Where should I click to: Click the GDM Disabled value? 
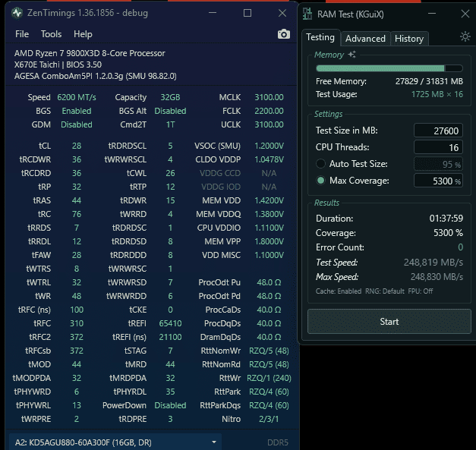[77, 124]
